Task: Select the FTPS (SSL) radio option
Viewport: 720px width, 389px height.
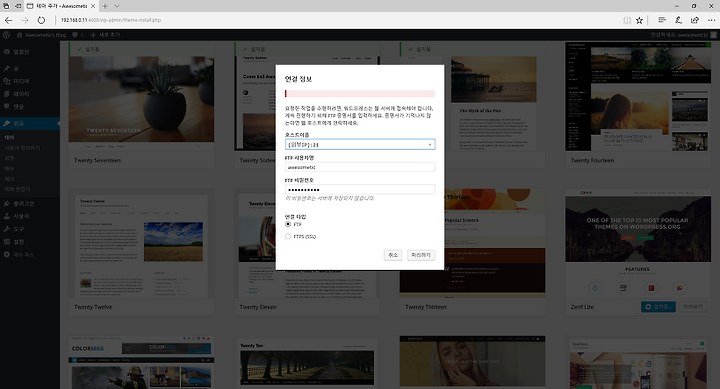Action: click(x=288, y=237)
